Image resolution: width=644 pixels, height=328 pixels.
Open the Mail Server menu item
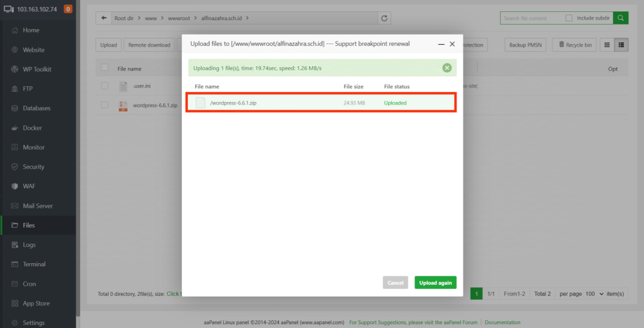38,206
